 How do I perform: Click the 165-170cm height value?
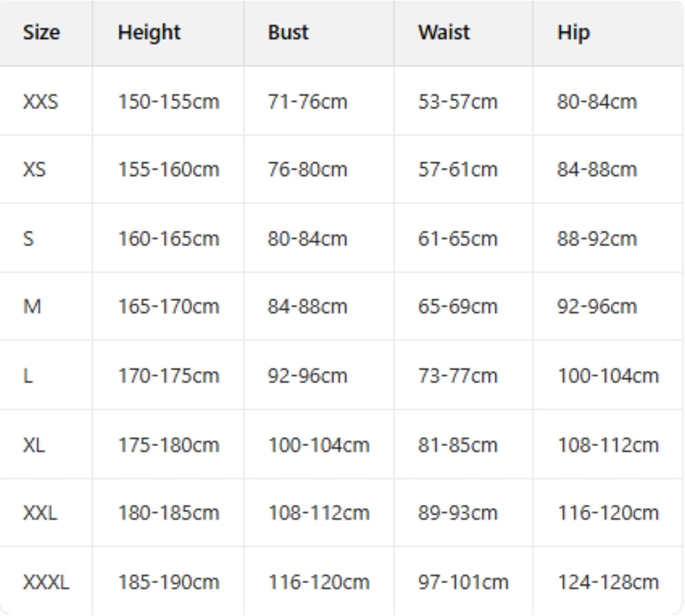point(169,306)
